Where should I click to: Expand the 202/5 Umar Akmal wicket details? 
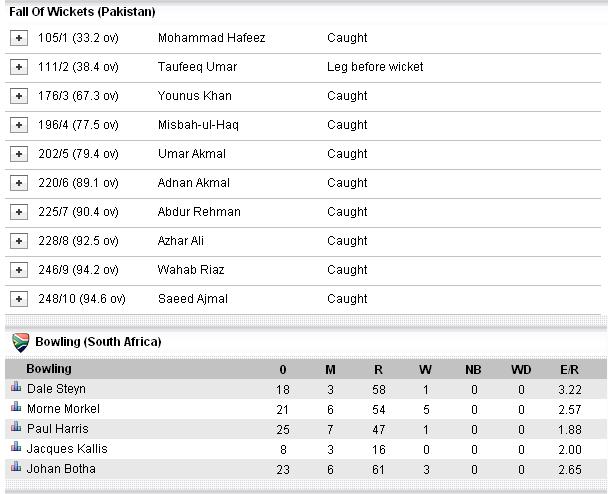click(19, 154)
